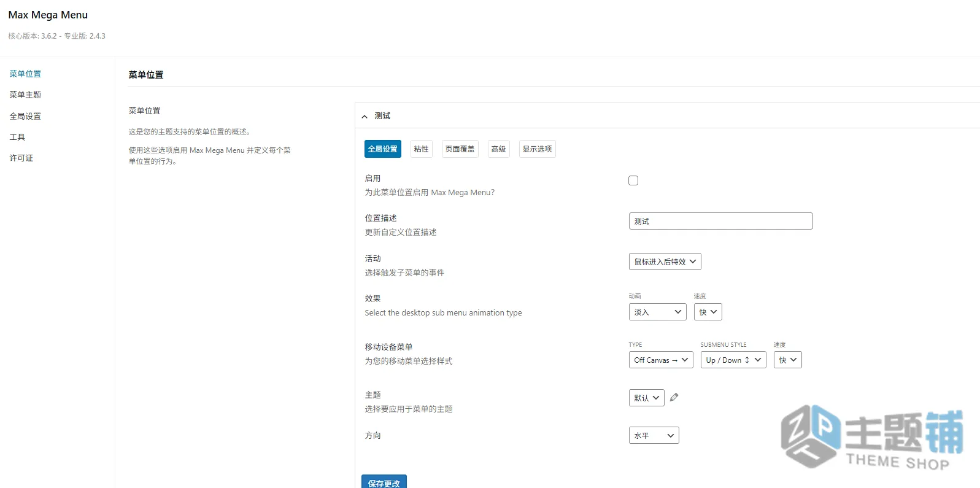
Task: Click the 移动设备菜单 setting label
Action: (388, 347)
